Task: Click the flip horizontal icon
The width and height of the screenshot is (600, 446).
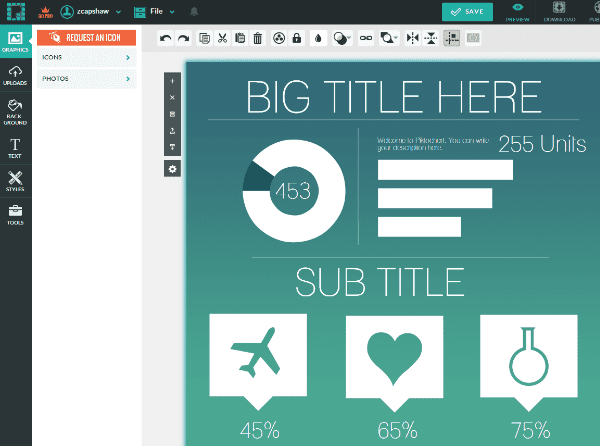Action: pos(413,38)
